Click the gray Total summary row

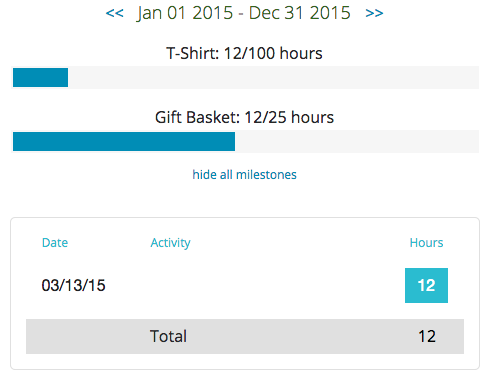(245, 336)
